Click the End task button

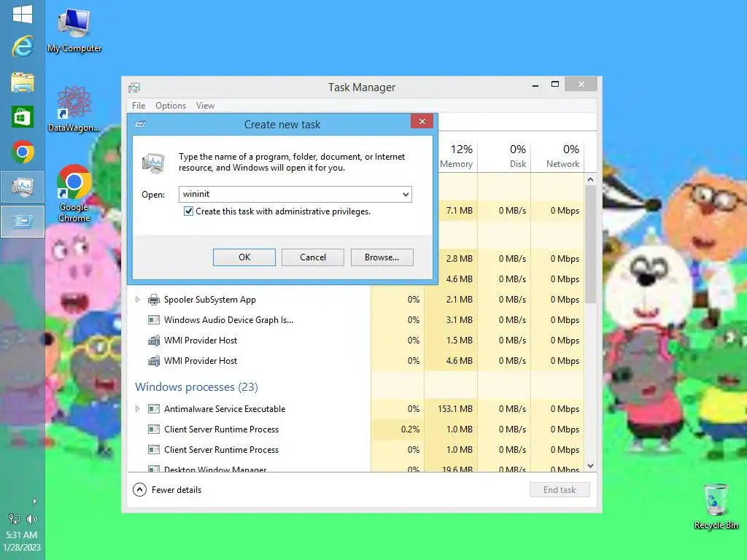pos(560,489)
